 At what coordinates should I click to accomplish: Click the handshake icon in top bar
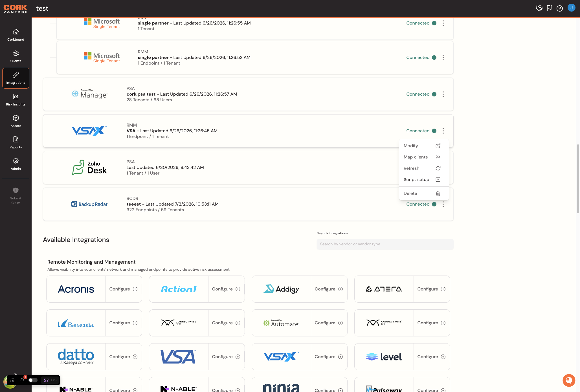click(x=539, y=8)
